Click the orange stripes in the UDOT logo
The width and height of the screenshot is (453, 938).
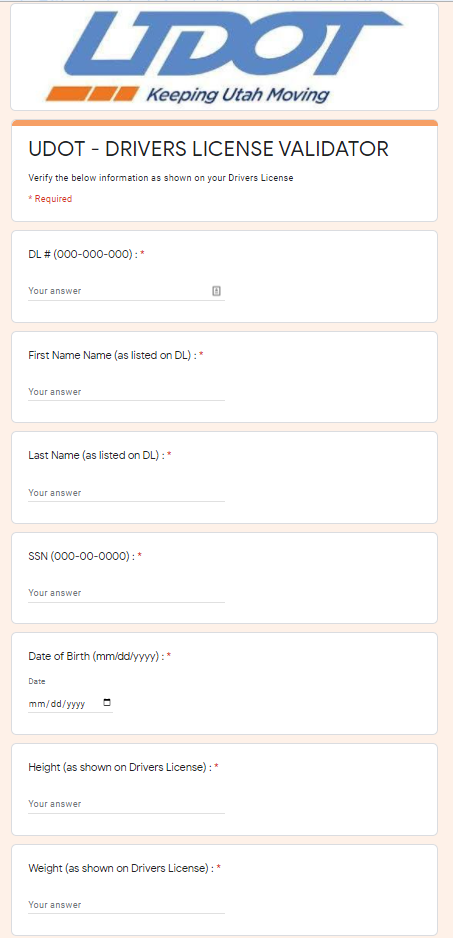[92, 93]
